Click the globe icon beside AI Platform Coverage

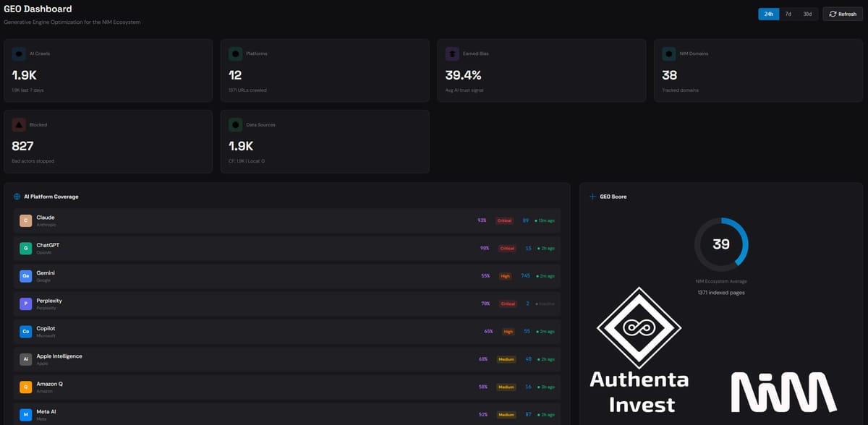pos(17,197)
